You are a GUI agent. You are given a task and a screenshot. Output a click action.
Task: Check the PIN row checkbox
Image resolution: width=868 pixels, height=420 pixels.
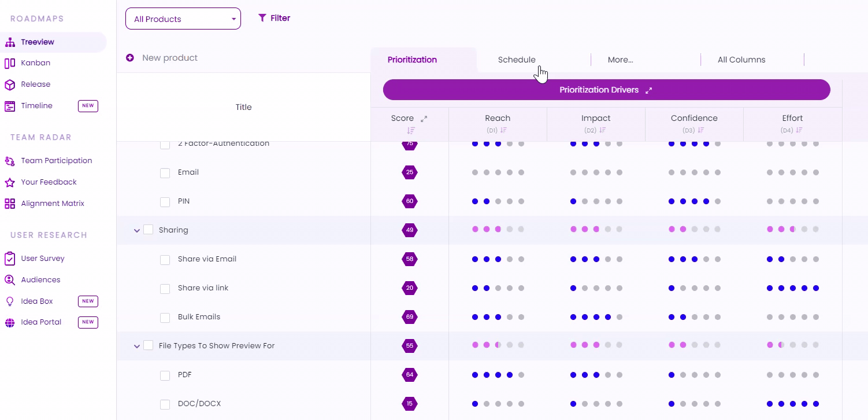click(x=165, y=202)
